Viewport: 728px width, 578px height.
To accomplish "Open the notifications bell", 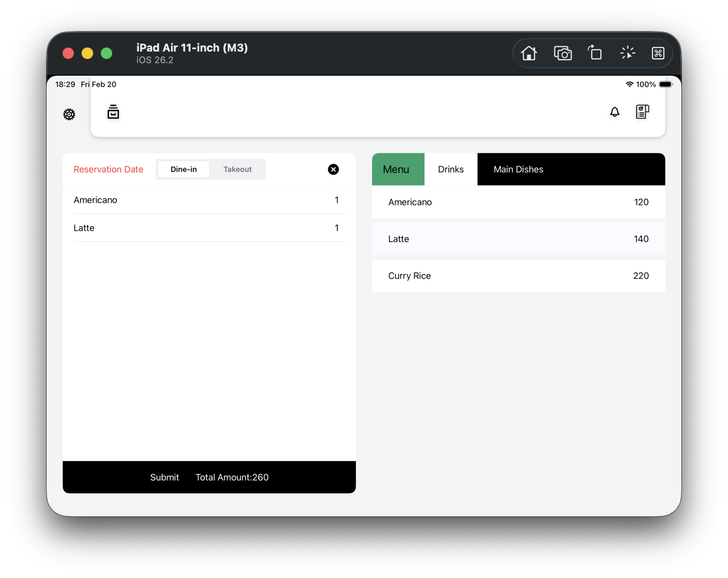I will [x=614, y=112].
